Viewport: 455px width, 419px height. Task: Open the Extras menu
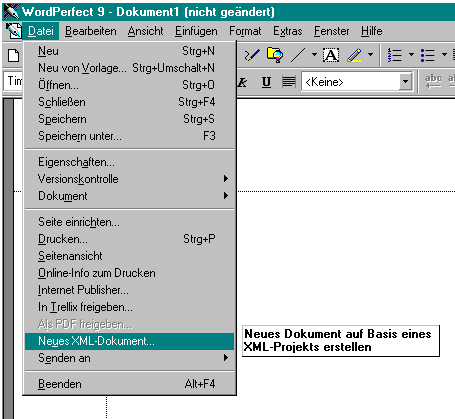click(288, 31)
